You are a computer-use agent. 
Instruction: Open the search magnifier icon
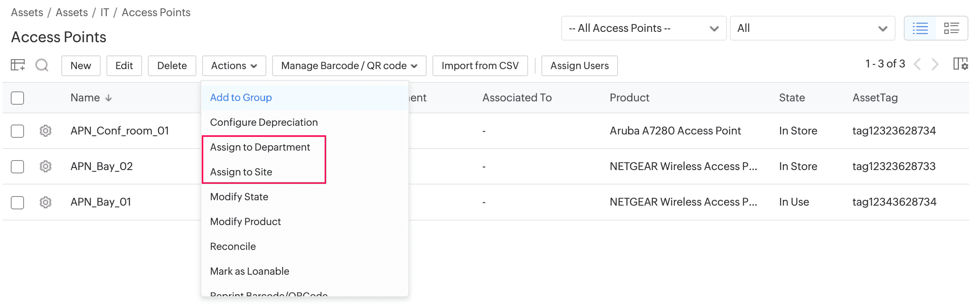42,65
